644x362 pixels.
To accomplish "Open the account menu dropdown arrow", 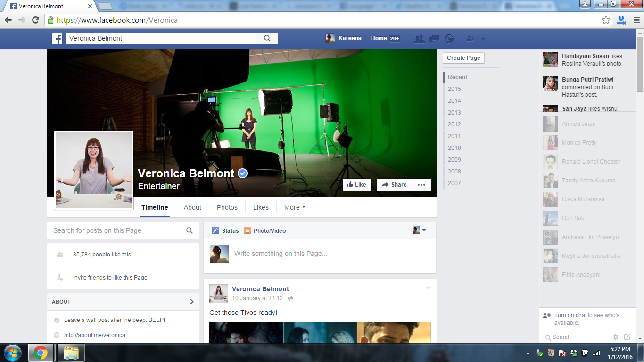I will coord(483,39).
